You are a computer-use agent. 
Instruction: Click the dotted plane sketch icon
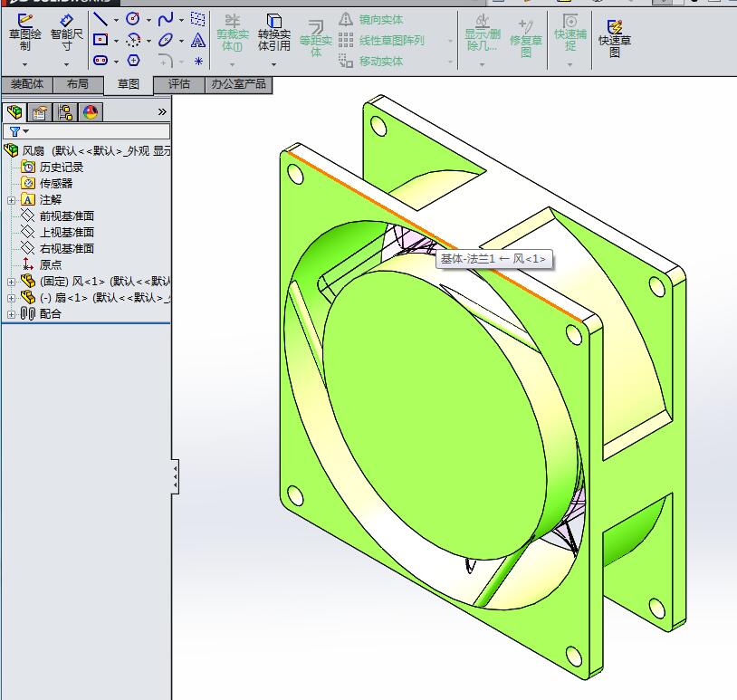point(198,19)
